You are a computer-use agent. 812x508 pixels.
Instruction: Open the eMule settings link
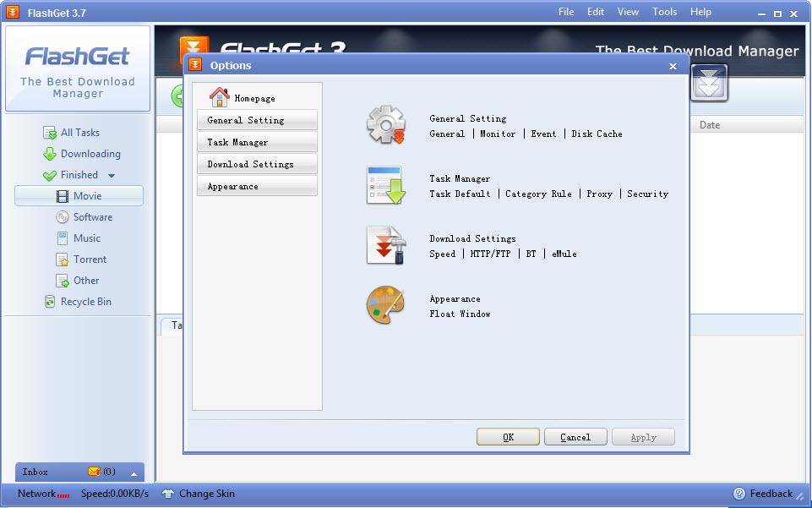point(564,254)
